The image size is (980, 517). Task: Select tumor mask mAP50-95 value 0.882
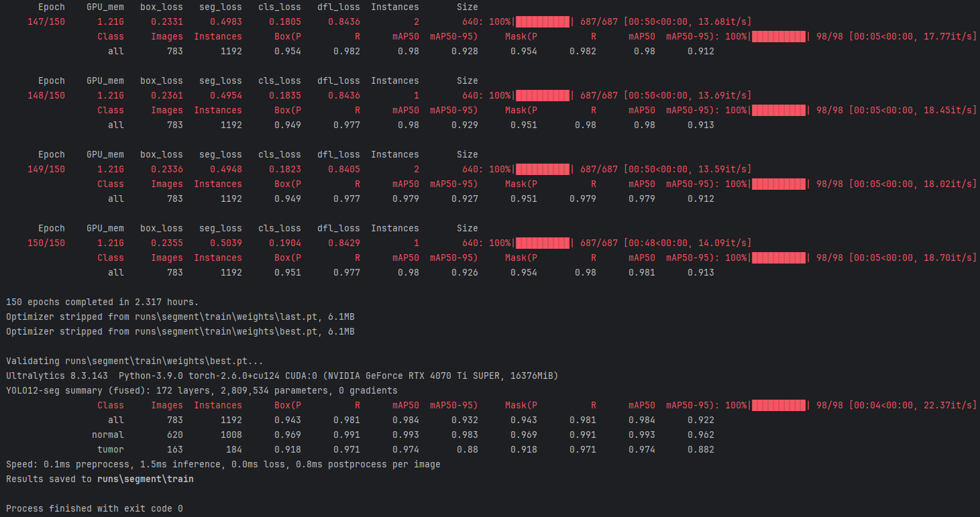click(700, 450)
